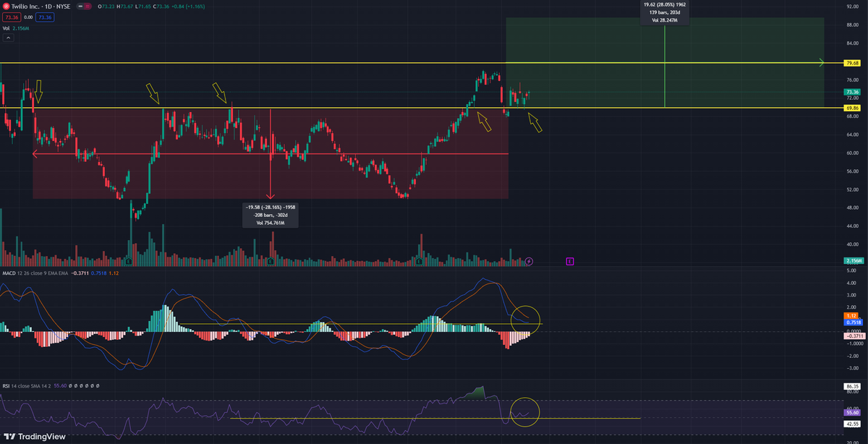
Task: Click the blue buy price button showing 73.36
Action: 45,16
